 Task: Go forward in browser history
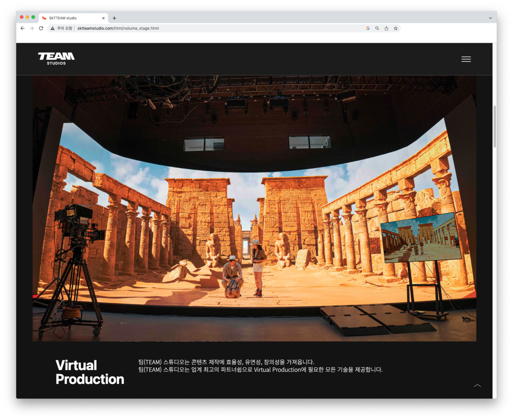click(x=32, y=28)
